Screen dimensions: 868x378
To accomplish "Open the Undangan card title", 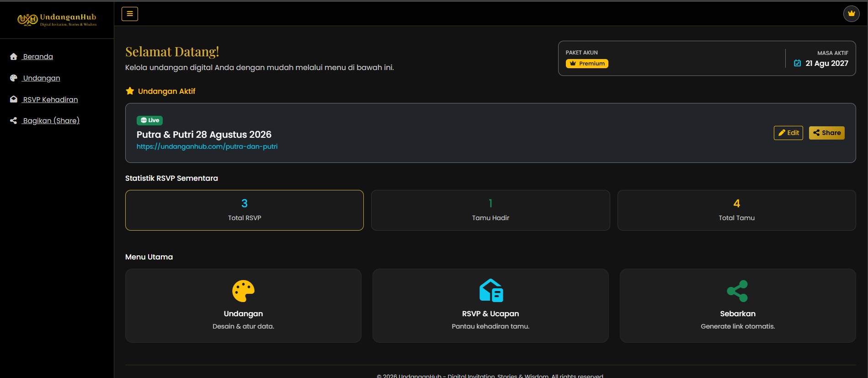I will point(243,313).
